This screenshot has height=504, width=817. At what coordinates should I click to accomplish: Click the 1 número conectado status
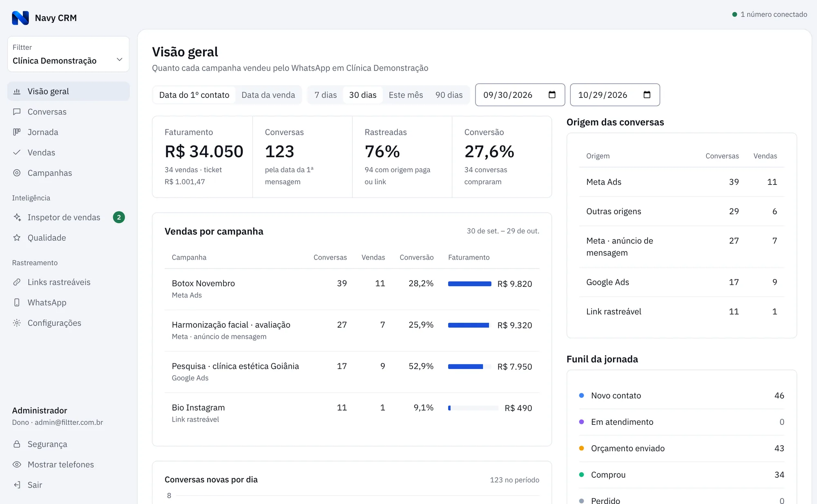(770, 14)
